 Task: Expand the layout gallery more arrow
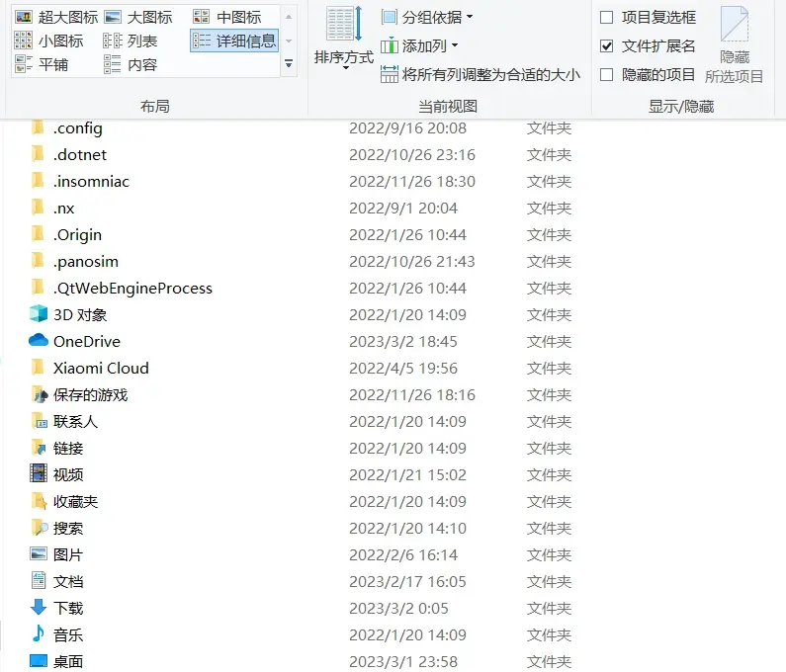tap(289, 64)
